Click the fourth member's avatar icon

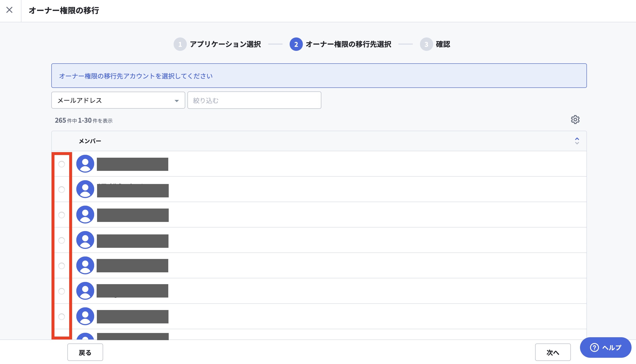(x=85, y=240)
